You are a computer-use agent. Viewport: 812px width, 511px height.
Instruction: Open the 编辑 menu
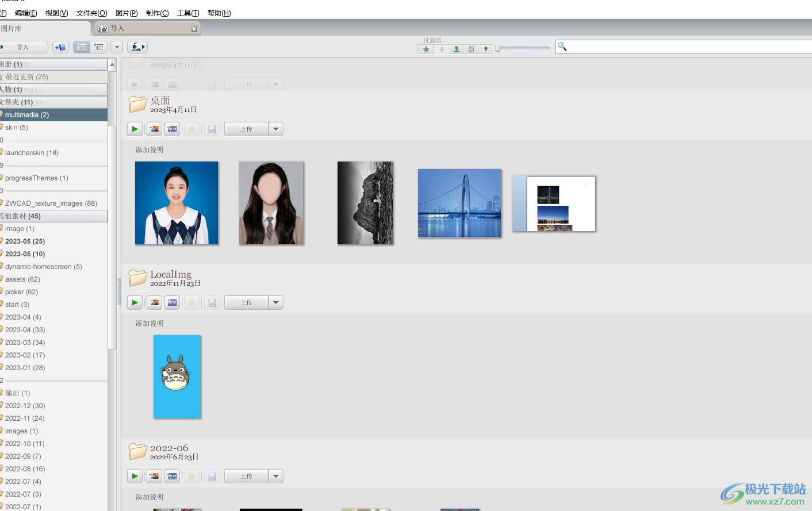[x=26, y=13]
